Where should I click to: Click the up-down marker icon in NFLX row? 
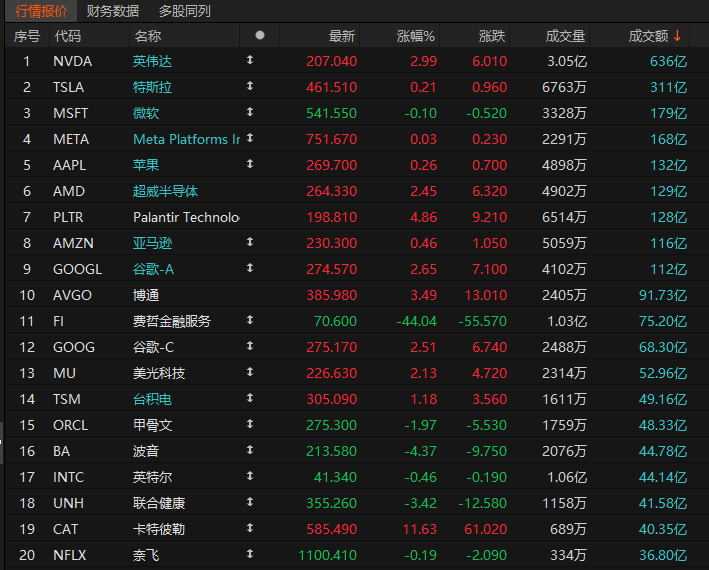(x=250, y=554)
